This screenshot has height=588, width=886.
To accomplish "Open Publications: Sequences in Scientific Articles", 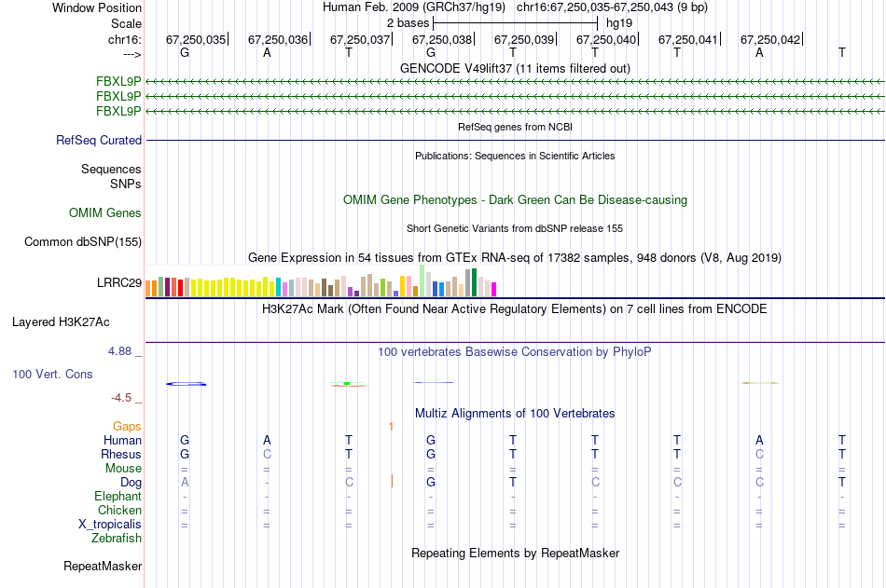I will click(x=515, y=156).
